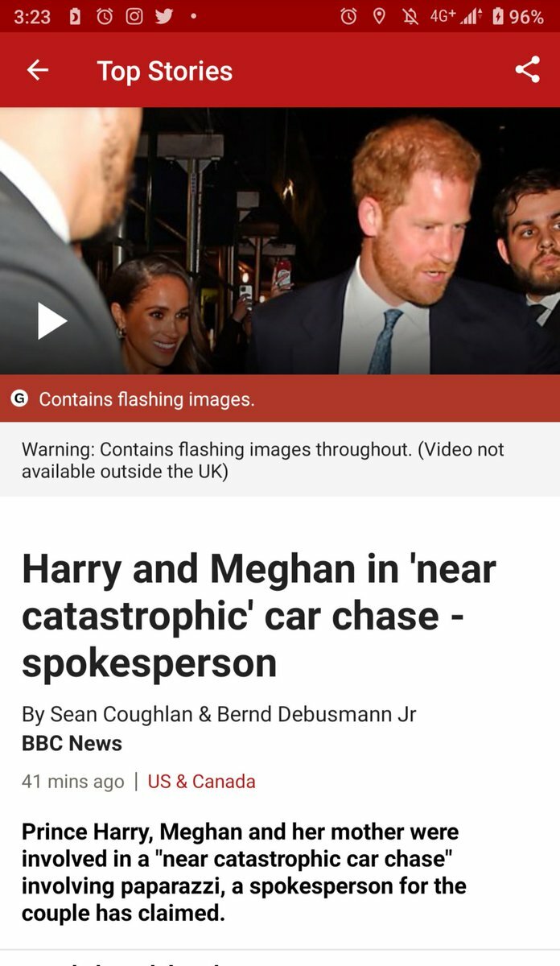This screenshot has width=560, height=966.
Task: Open the share icon menu
Action: [x=528, y=70]
